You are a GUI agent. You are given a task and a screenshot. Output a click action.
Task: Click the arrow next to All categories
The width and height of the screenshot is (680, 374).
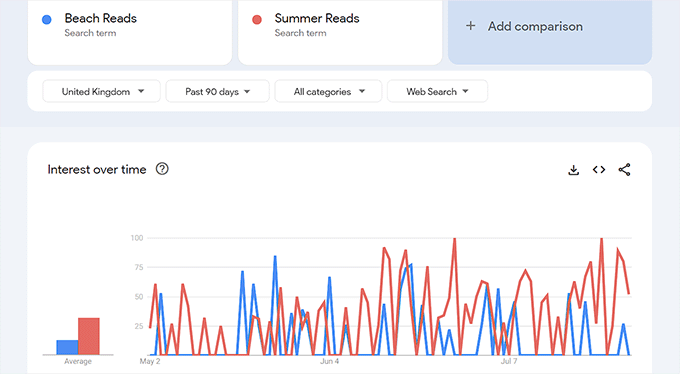pos(362,91)
